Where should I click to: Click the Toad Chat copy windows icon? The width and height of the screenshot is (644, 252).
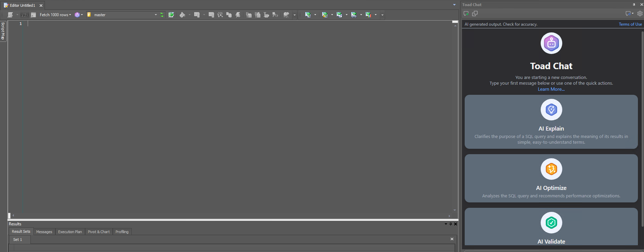[475, 13]
